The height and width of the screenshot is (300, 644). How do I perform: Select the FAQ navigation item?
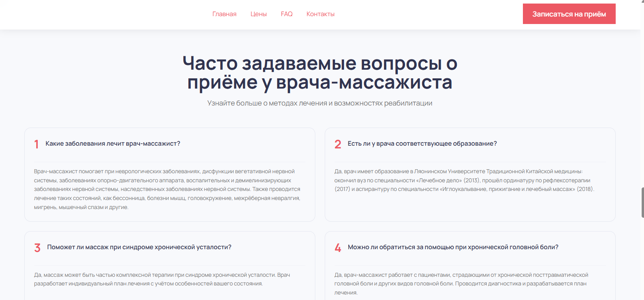point(286,14)
